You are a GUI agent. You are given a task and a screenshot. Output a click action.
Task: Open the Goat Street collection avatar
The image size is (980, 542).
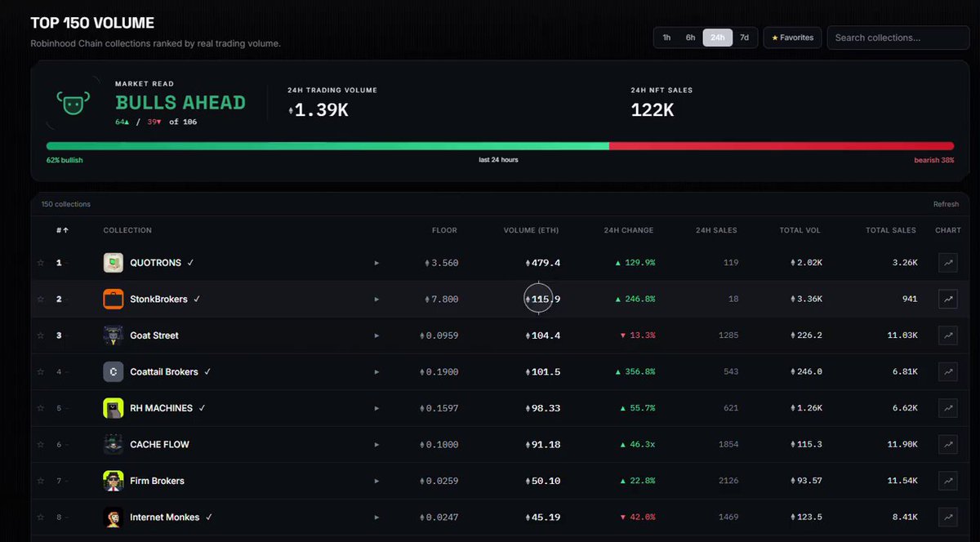click(x=114, y=335)
